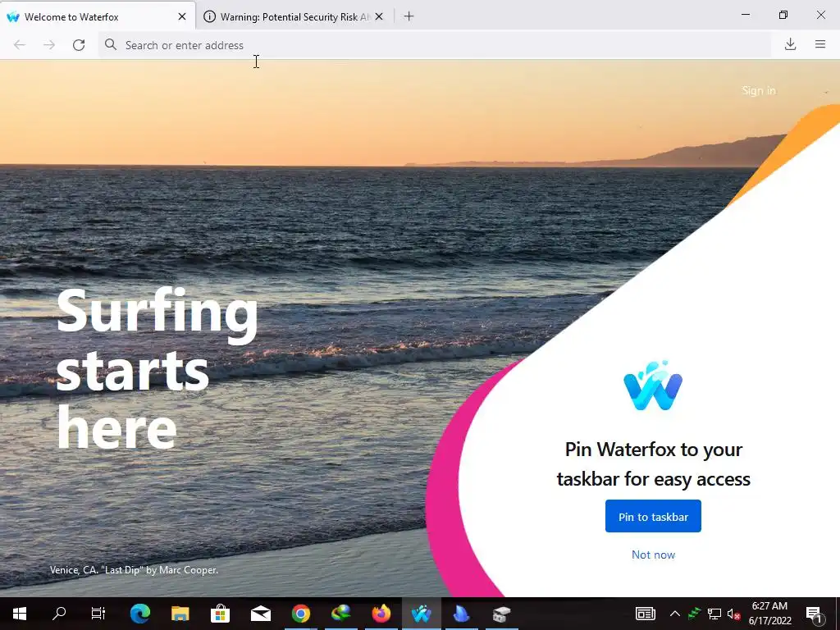This screenshot has height=630, width=840.
Task: Click the Pin to taskbar button
Action: click(653, 517)
